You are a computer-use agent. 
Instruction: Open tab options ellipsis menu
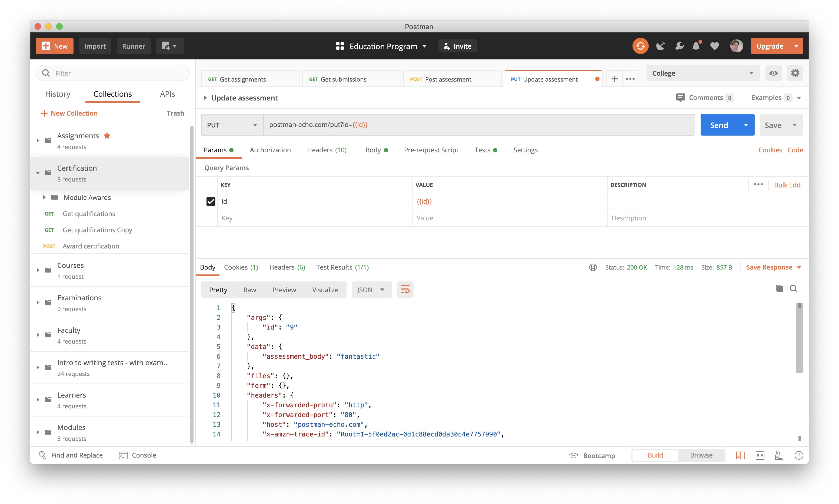[630, 79]
